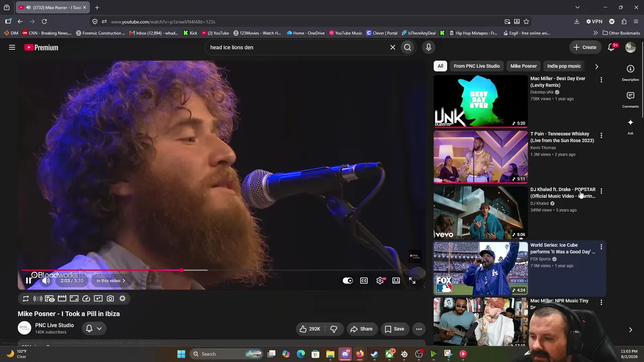
Task: Click the clapperboard icon below the player
Action: pyautogui.click(x=62, y=299)
